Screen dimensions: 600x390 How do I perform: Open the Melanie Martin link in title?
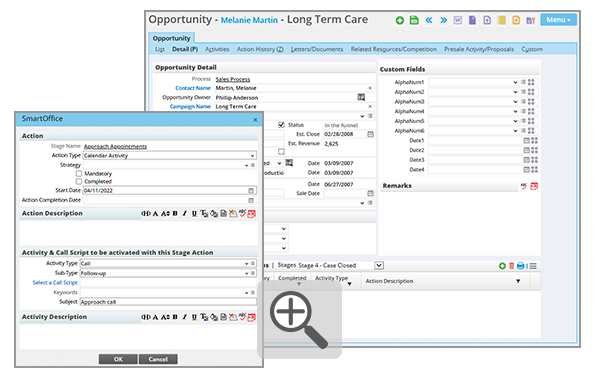[249, 20]
